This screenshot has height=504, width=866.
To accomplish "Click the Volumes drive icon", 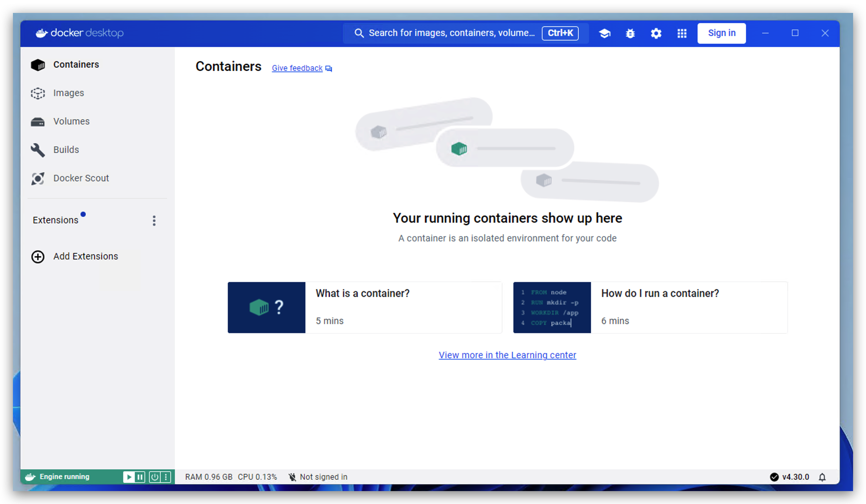I will 38,122.
